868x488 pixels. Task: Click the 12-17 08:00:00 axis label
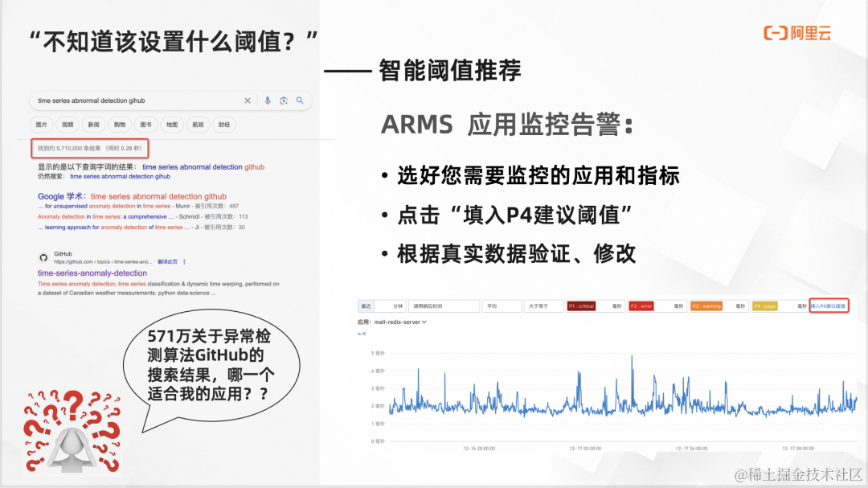tap(798, 449)
